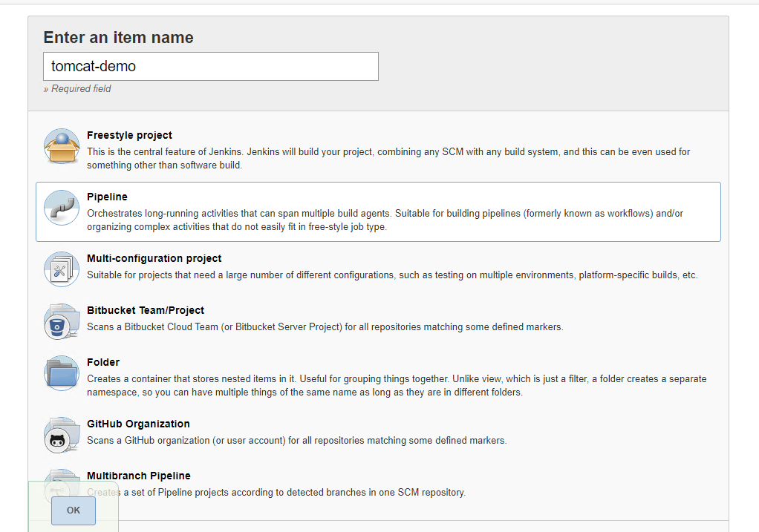The height and width of the screenshot is (532, 759).
Task: Click the item name input field
Action: click(x=211, y=66)
